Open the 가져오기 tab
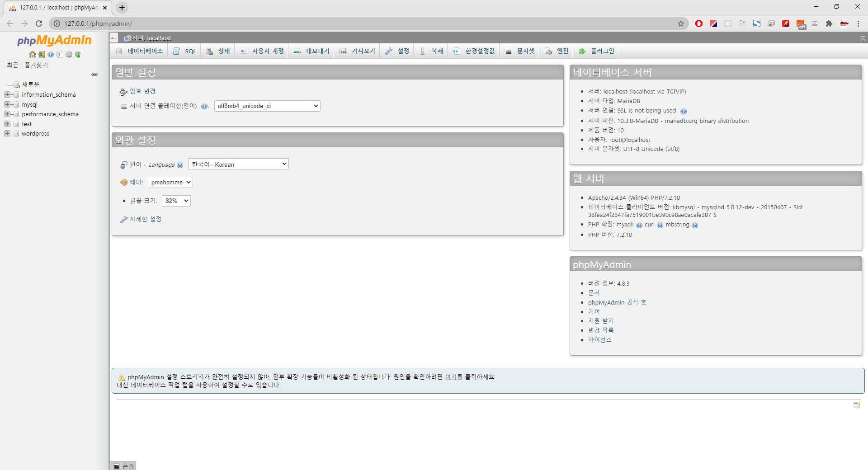868x470 pixels. (x=358, y=51)
